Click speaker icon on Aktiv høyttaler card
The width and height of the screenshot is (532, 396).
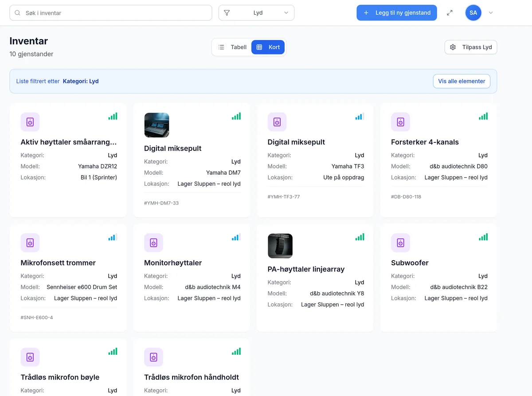30,122
